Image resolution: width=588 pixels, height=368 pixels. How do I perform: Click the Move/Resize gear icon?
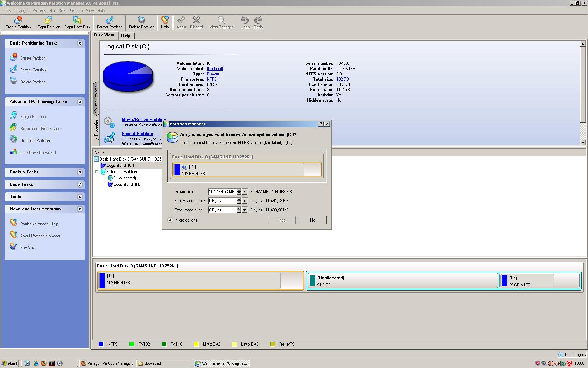(x=110, y=122)
